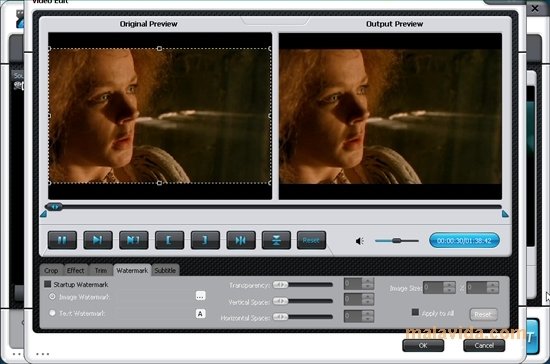
Task: Click the Image Size width field
Action: (x=434, y=288)
